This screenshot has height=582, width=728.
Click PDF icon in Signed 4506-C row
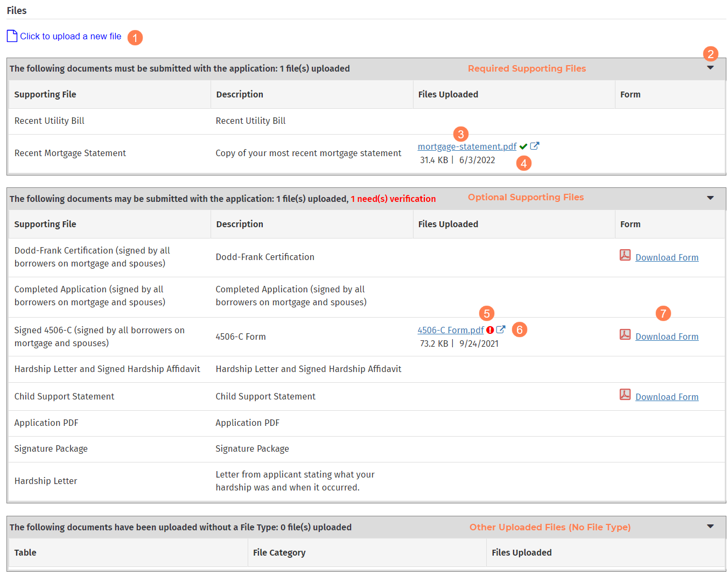[625, 334]
